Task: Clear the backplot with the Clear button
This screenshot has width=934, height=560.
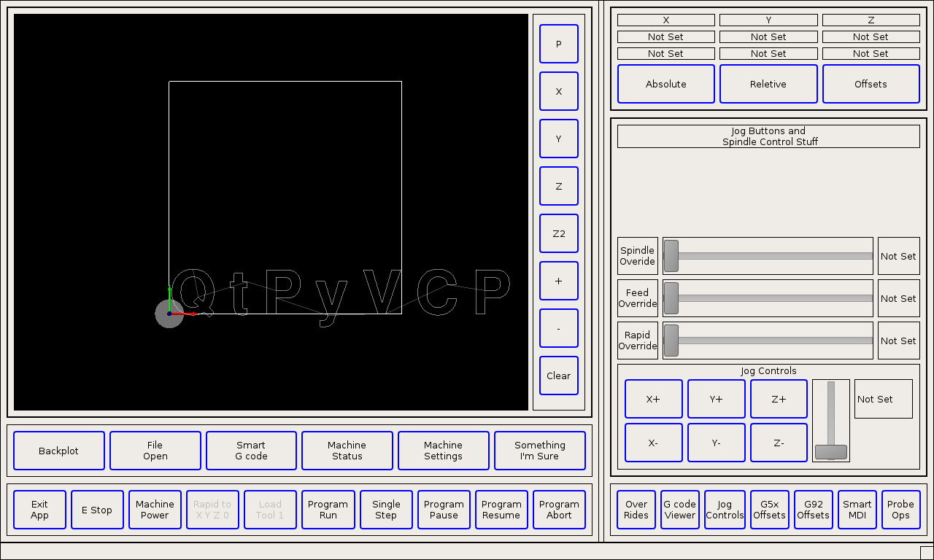Action: click(559, 376)
